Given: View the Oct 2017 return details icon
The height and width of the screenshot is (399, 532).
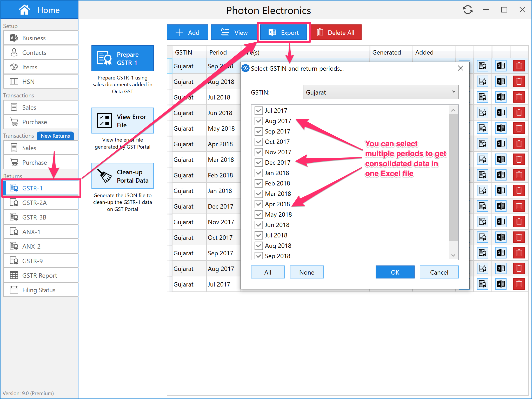Looking at the screenshot, I should click(482, 237).
